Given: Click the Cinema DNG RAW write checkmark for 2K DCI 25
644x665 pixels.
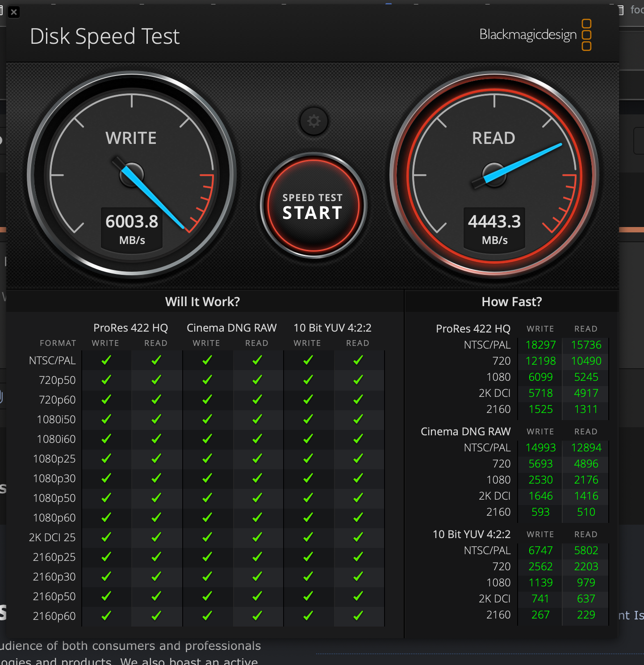Looking at the screenshot, I should click(x=207, y=537).
